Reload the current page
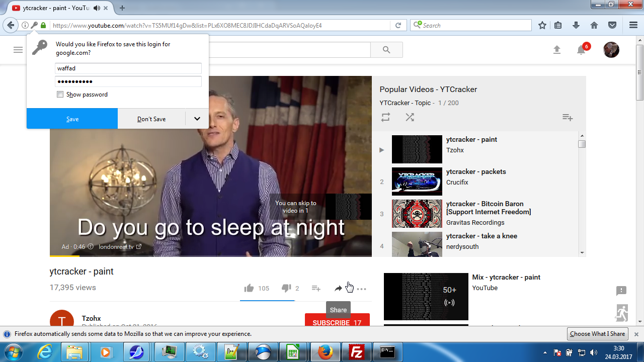644x362 pixels. pos(398,25)
